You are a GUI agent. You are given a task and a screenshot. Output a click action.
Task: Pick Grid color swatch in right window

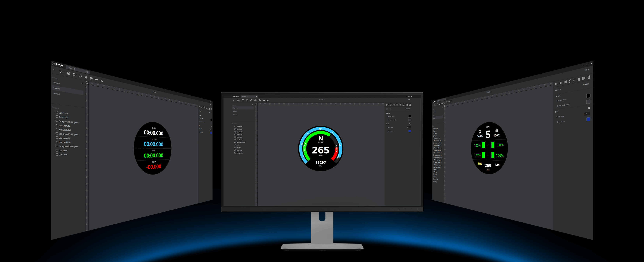pyautogui.click(x=588, y=119)
